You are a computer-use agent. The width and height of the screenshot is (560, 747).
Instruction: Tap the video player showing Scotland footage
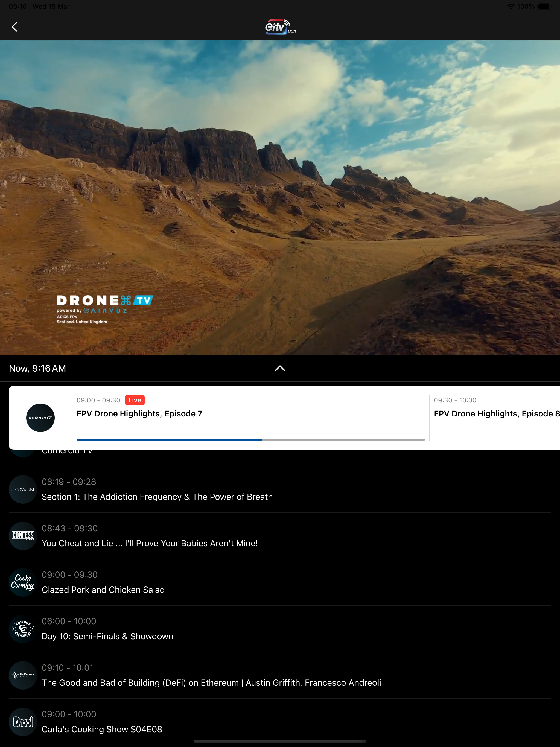tap(280, 198)
